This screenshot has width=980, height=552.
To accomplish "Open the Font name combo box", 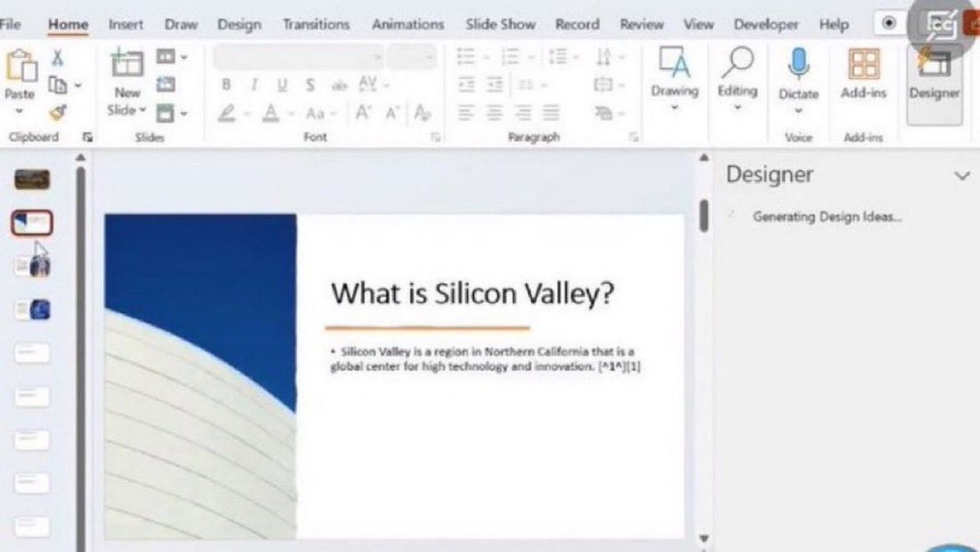I will pyautogui.click(x=298, y=58).
